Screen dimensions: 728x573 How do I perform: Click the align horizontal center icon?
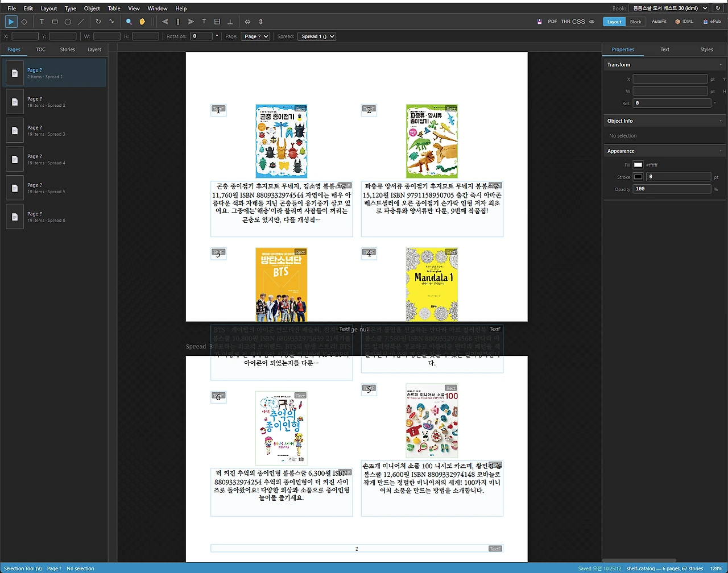(x=178, y=22)
